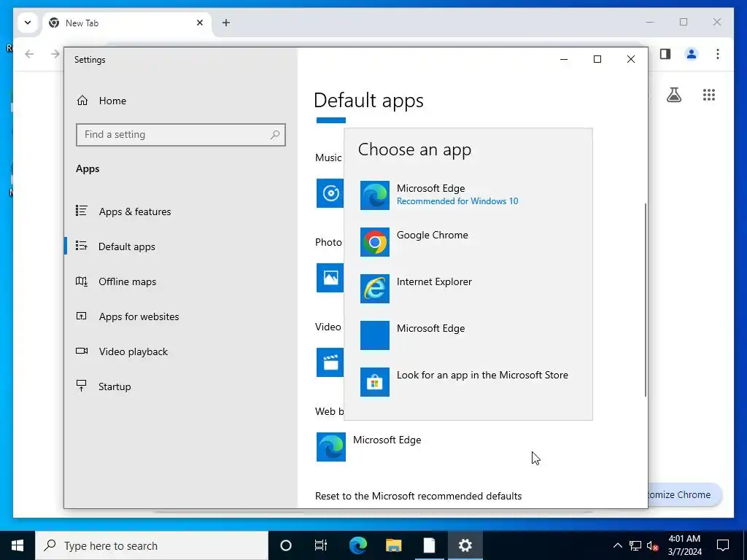Open the notification center icon
The image size is (747, 560).
[723, 545]
